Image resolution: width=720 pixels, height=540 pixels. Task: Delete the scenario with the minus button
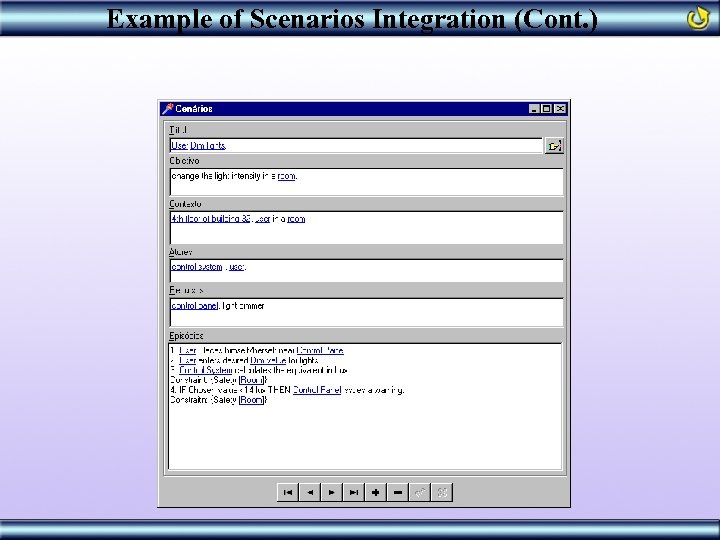click(398, 492)
